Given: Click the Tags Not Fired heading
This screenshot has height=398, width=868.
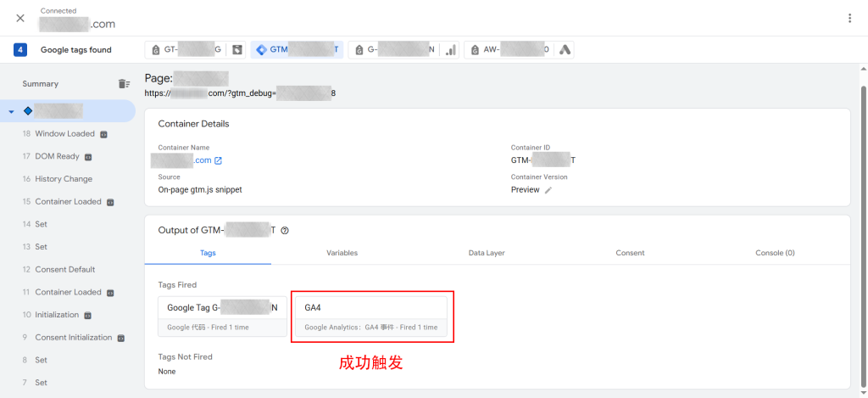Looking at the screenshot, I should pos(185,356).
